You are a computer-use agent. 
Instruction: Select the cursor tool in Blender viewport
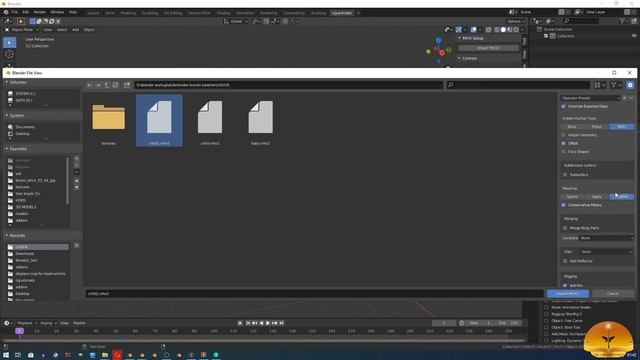tap(9, 54)
